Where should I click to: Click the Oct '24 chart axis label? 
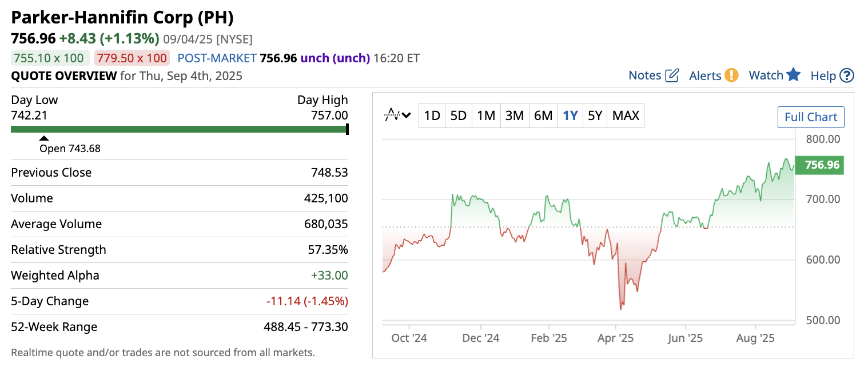click(x=409, y=338)
